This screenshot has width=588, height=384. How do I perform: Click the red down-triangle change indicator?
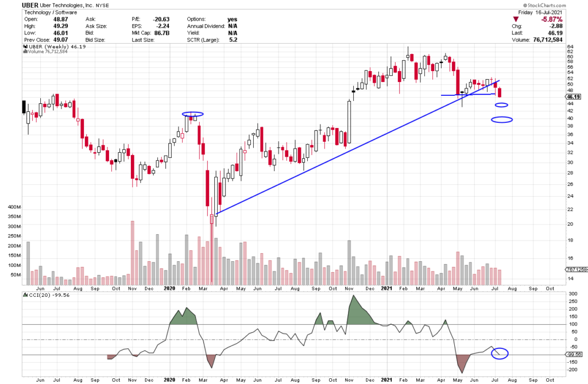tap(516, 19)
